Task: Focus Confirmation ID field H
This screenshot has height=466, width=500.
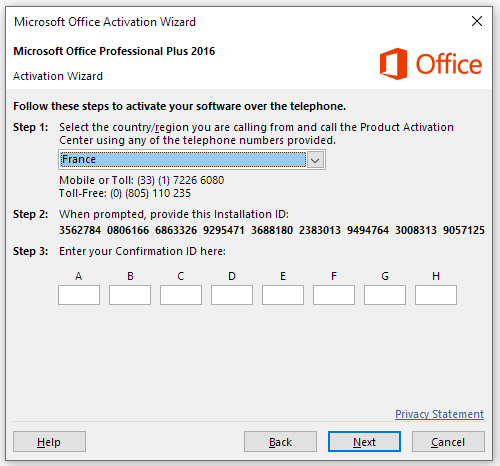Action: [x=436, y=295]
